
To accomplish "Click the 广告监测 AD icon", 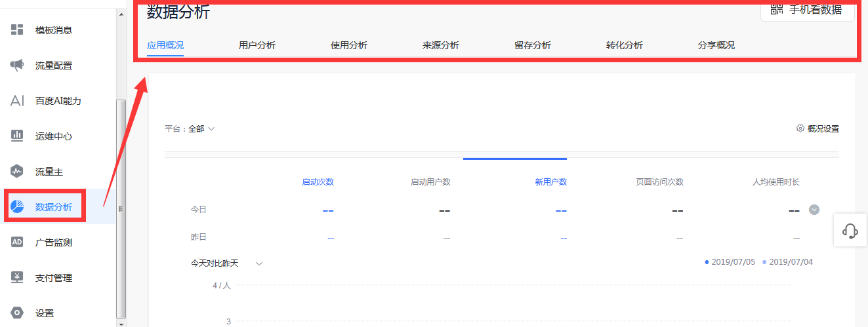I will (x=17, y=242).
